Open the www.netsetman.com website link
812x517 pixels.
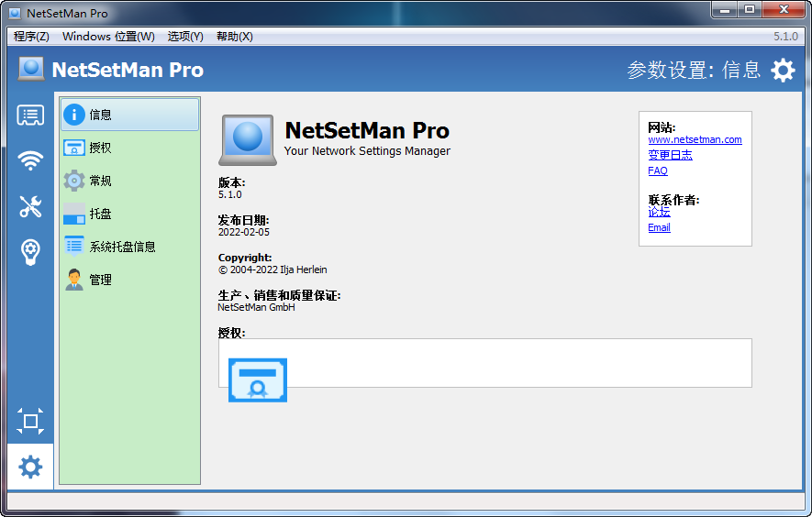tap(695, 139)
